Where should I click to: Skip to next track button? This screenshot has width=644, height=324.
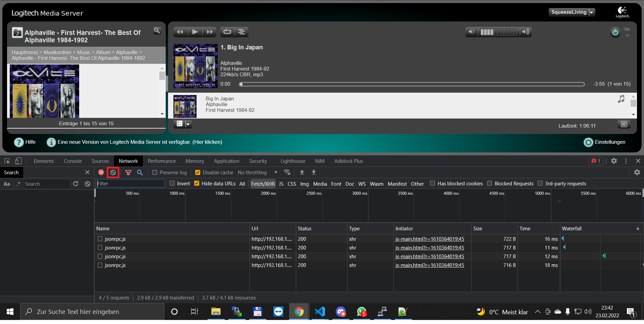[210, 32]
